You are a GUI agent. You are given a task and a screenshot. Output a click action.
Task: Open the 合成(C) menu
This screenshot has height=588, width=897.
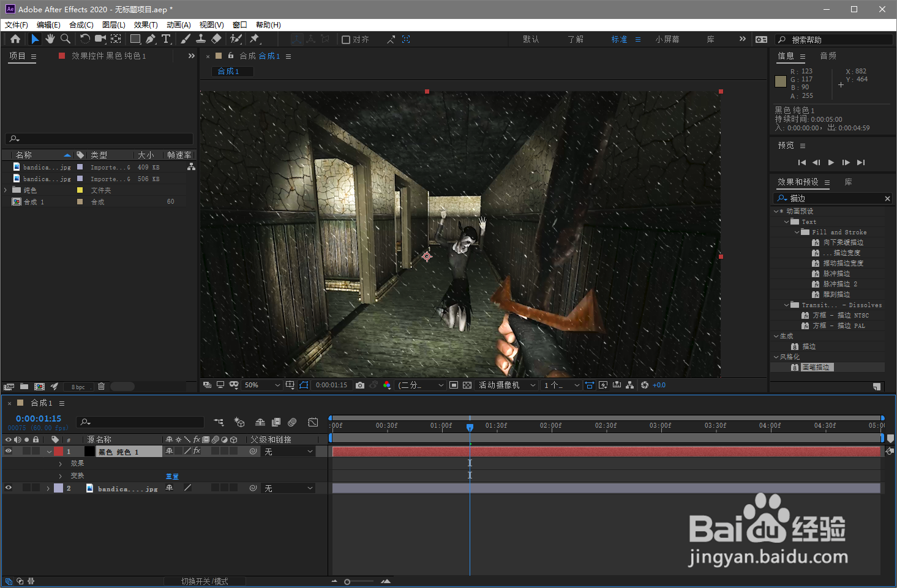(81, 25)
